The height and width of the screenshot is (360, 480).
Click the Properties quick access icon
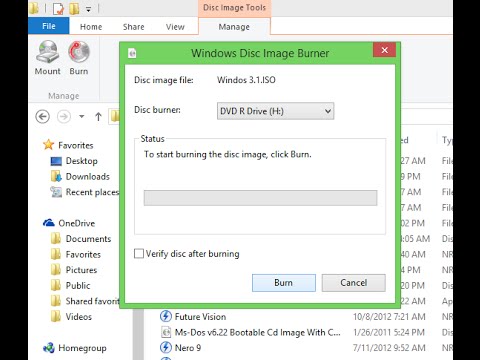[58, 8]
